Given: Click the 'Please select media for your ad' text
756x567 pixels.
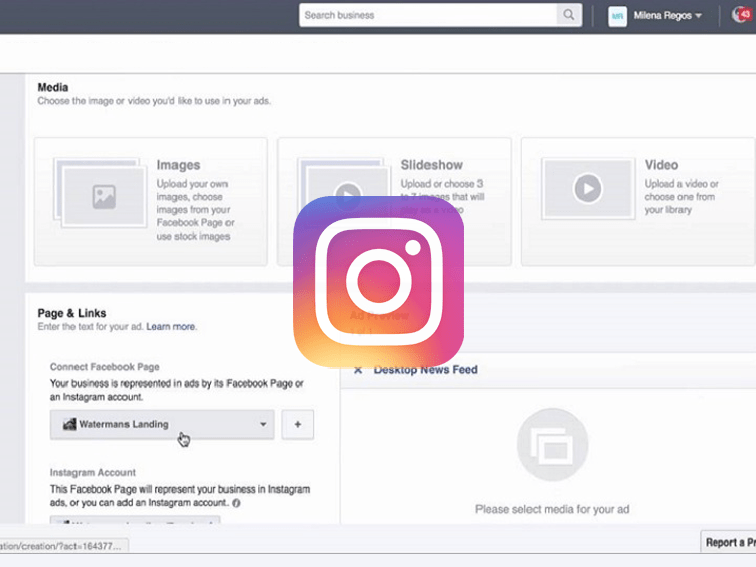Looking at the screenshot, I should coord(552,509).
